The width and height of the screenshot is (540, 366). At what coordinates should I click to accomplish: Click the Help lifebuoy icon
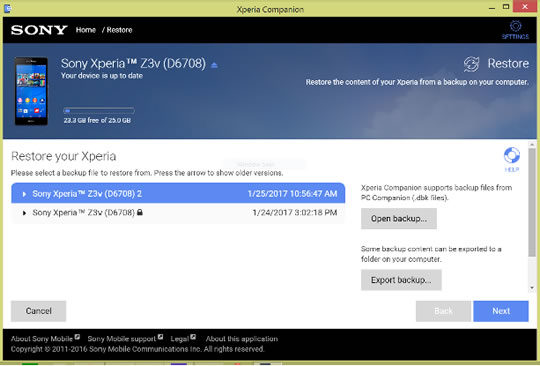click(512, 155)
